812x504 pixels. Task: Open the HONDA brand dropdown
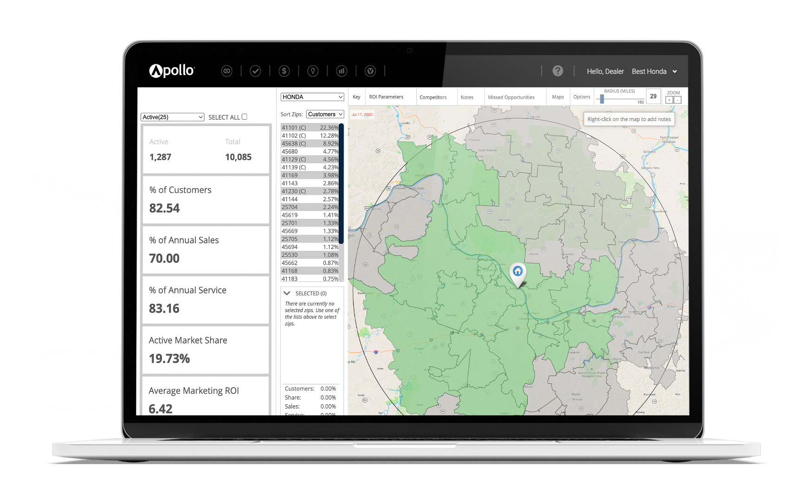[x=312, y=97]
